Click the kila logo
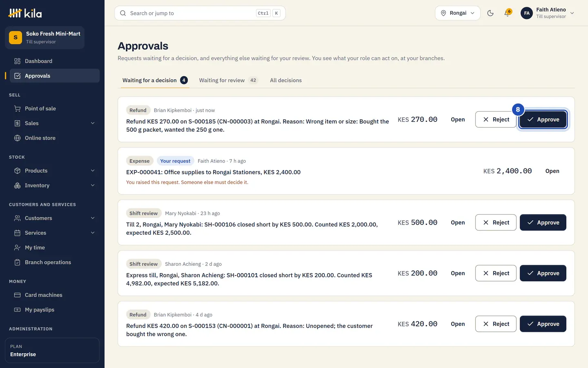 [25, 13]
